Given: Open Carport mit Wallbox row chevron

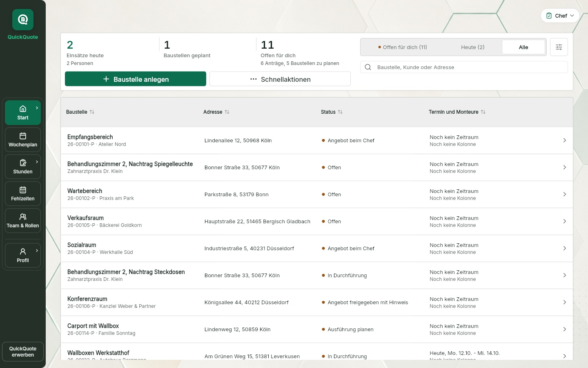Looking at the screenshot, I should (x=565, y=329).
